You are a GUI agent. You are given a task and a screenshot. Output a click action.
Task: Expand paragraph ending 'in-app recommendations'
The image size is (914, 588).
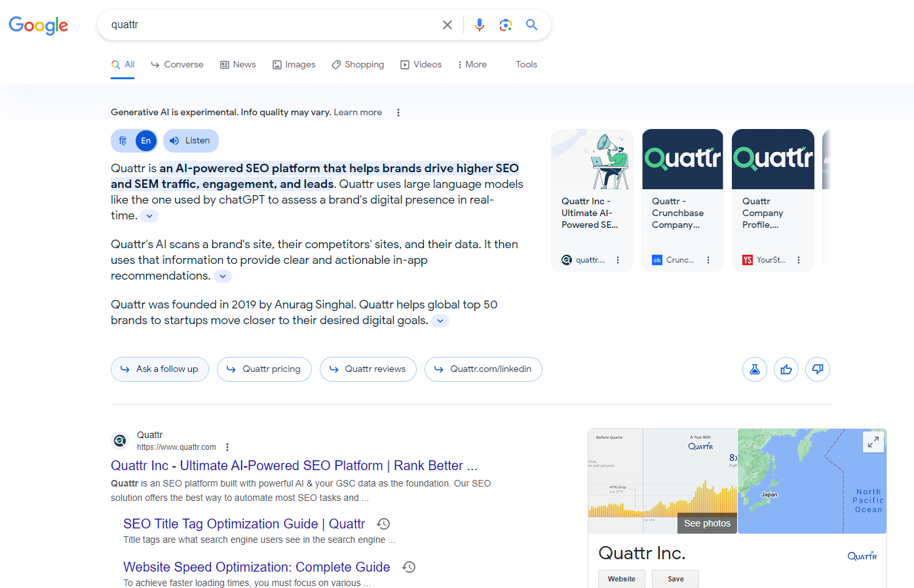(x=223, y=276)
